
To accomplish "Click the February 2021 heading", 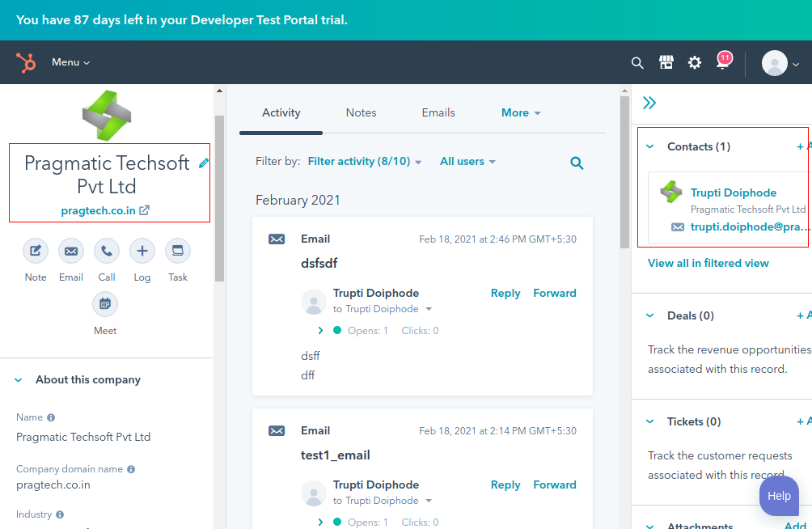I will click(298, 201).
